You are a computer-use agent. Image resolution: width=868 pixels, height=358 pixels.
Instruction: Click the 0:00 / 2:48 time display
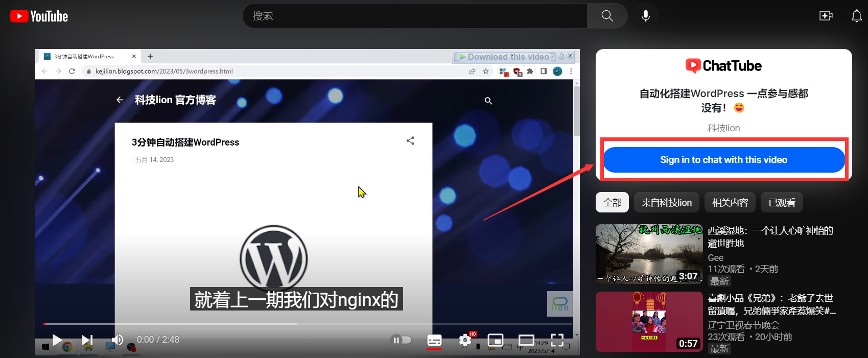click(x=158, y=340)
